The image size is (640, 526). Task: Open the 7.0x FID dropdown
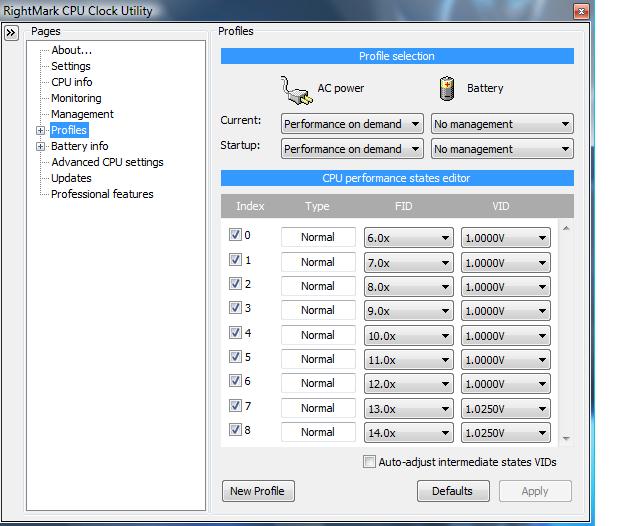coord(409,263)
